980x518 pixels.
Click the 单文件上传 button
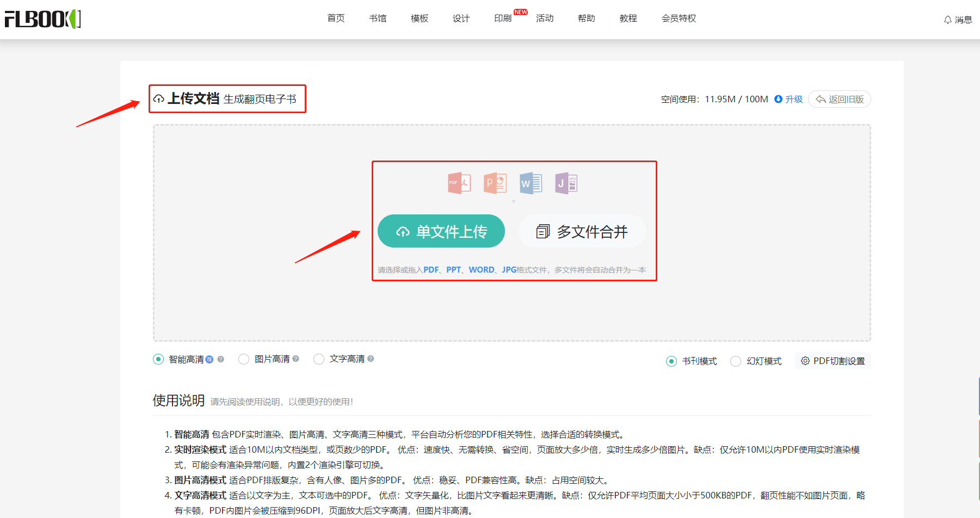coord(441,231)
